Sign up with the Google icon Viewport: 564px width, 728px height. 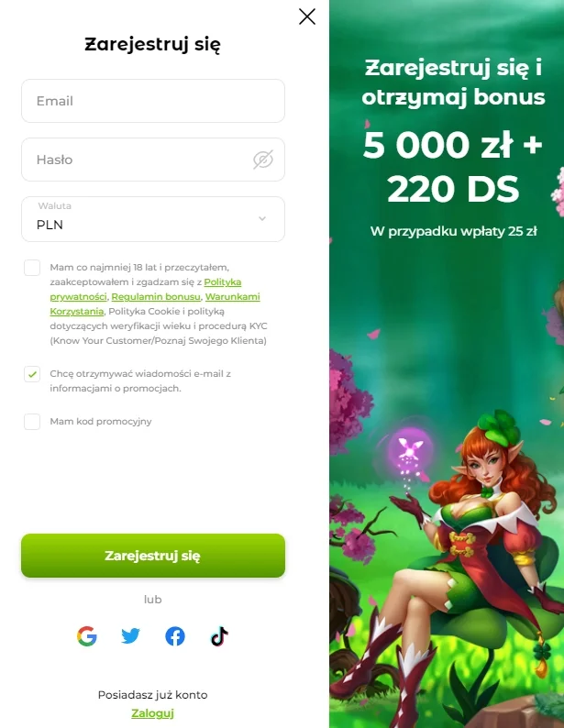coord(87,636)
